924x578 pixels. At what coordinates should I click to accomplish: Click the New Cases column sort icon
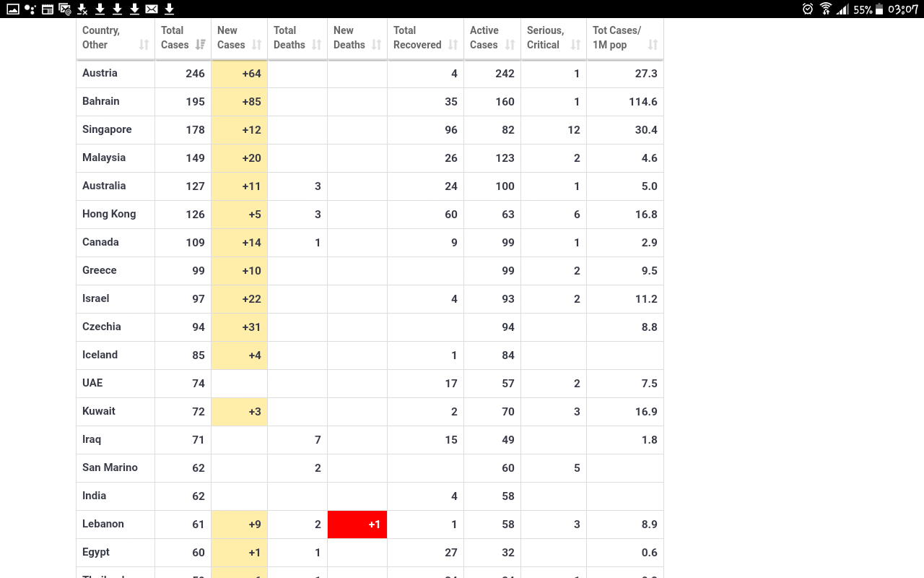click(x=256, y=45)
